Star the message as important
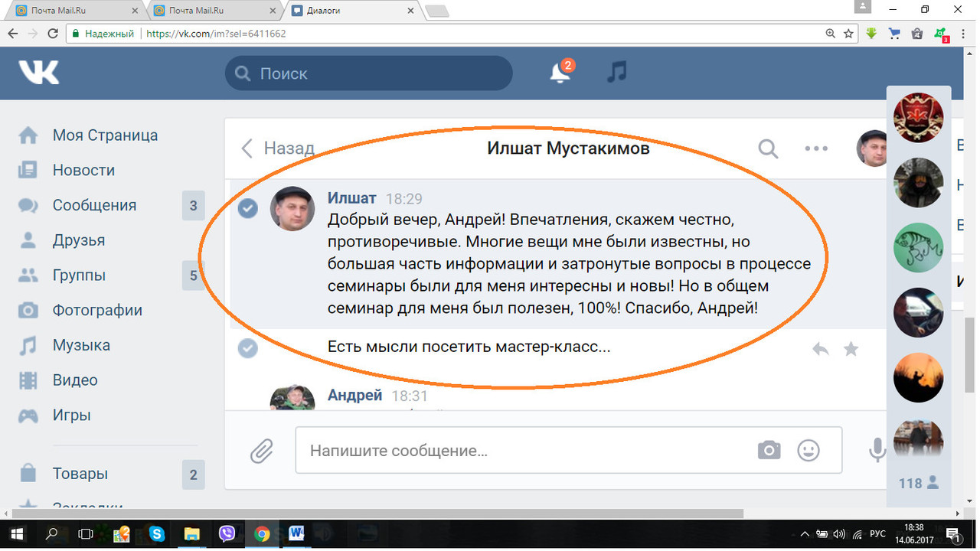Viewport: 980px width, 551px height. 851,348
